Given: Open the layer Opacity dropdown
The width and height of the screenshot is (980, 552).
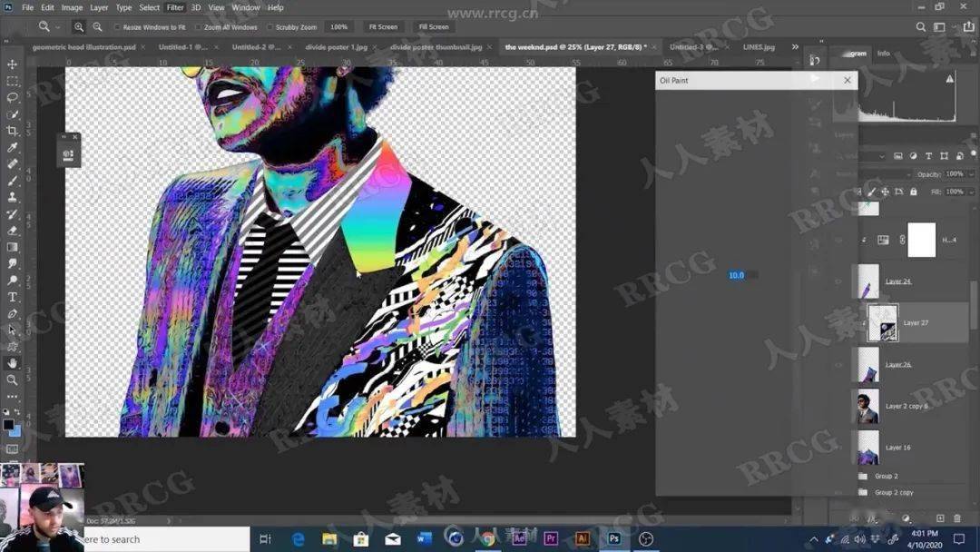Looking at the screenshot, I should (x=971, y=174).
